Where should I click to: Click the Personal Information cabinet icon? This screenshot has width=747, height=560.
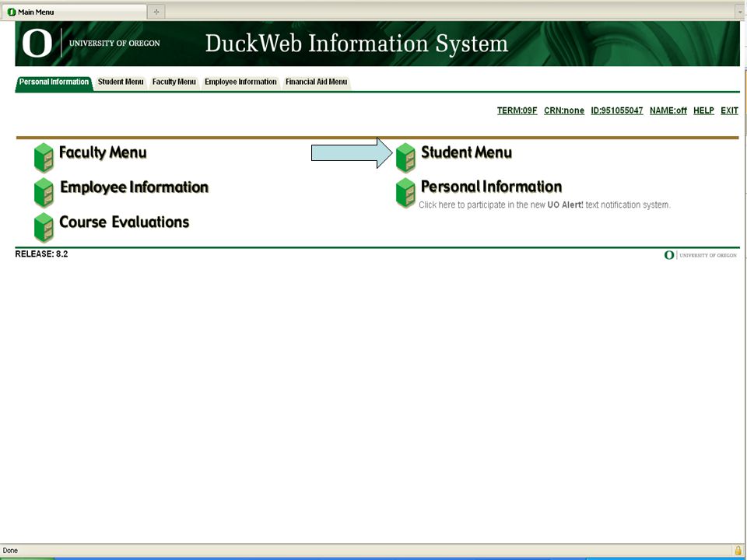point(405,192)
